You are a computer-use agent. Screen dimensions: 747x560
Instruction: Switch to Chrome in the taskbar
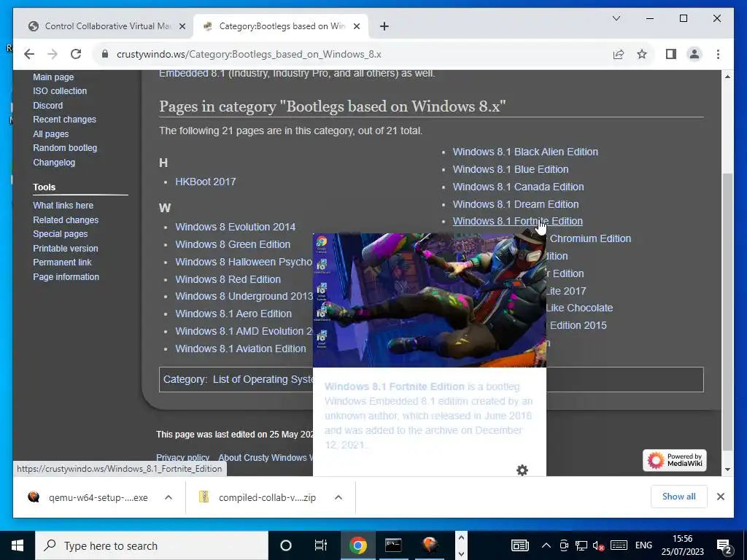[357, 545]
